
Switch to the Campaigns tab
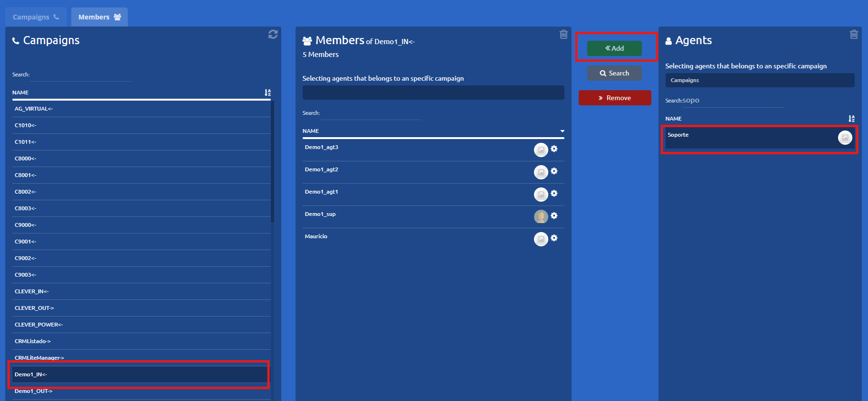click(36, 17)
